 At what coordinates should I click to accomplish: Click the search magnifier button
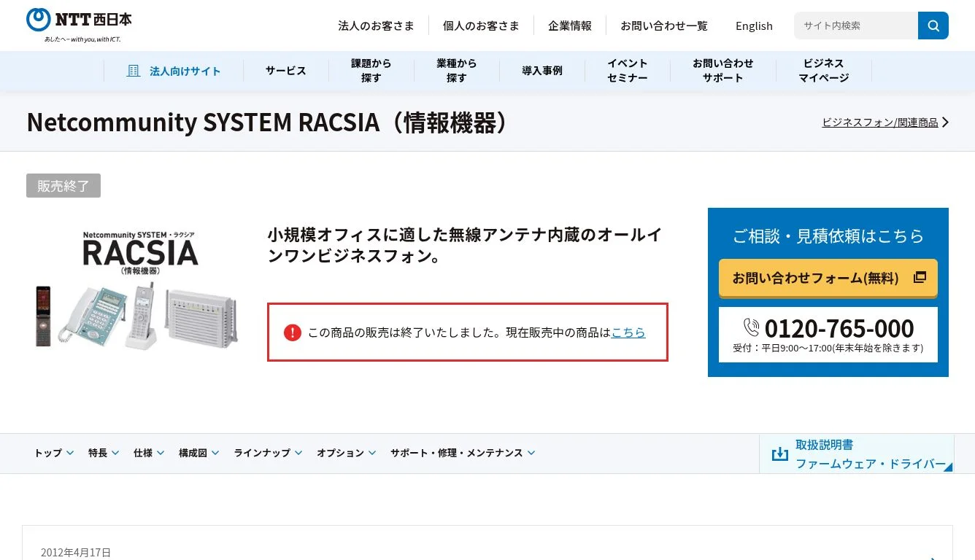[x=933, y=26]
